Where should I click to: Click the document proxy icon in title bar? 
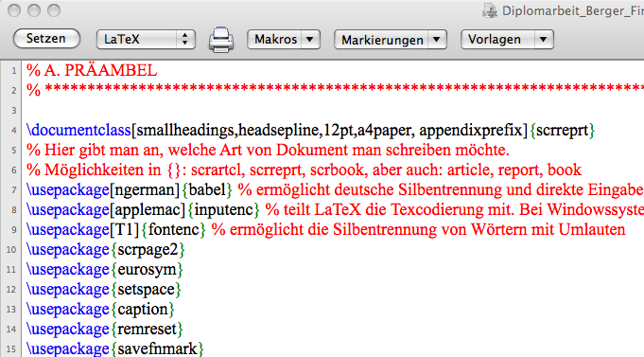tap(490, 10)
